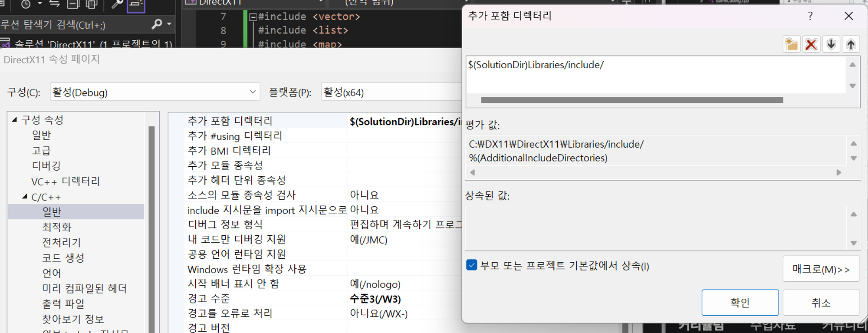Image resolution: width=868 pixels, height=333 pixels.
Task: Click the sync arrows icon in Solution Explorer toolbar
Action: tap(54, 4)
